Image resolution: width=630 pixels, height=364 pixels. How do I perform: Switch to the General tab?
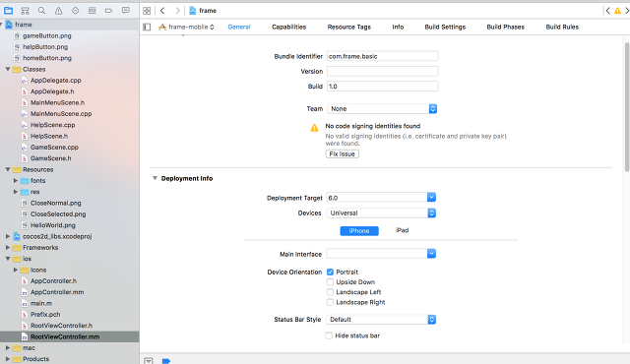(239, 27)
